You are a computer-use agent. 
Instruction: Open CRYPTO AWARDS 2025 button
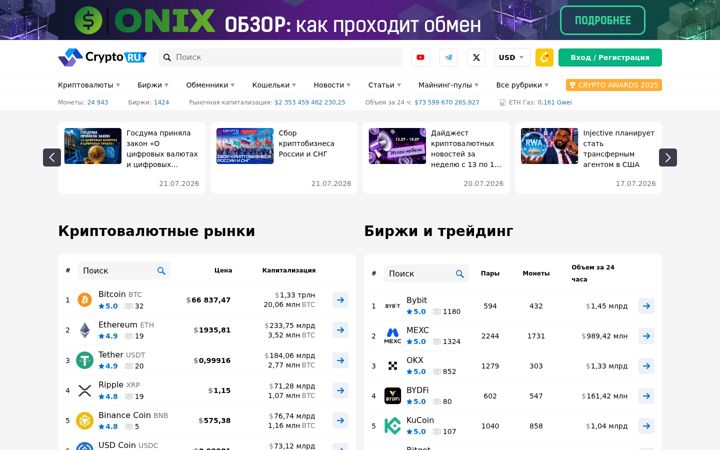coord(614,85)
